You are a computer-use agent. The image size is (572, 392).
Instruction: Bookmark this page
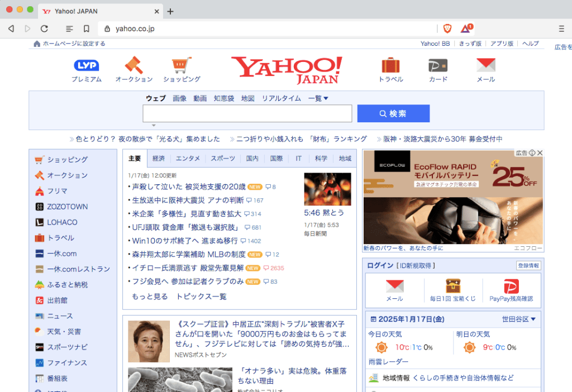pyautogui.click(x=87, y=28)
